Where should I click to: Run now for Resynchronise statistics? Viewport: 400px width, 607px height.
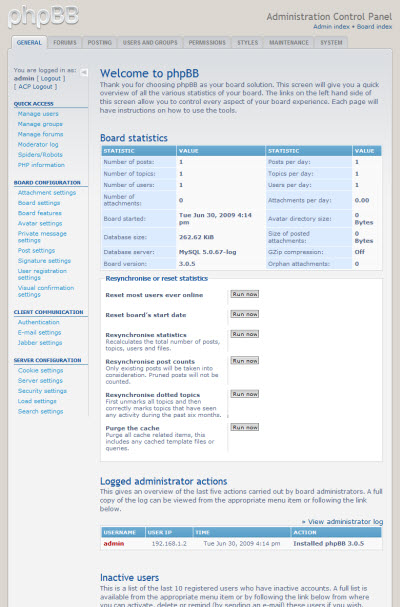click(245, 334)
